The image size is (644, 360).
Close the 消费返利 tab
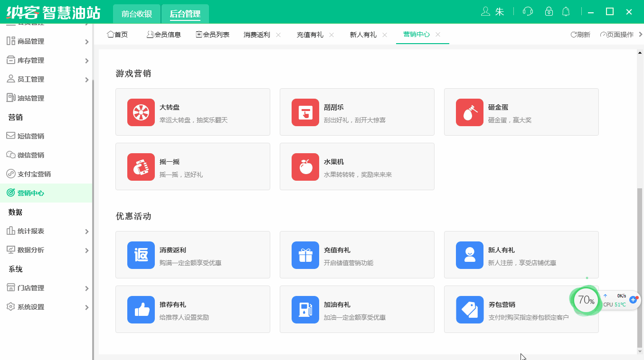click(278, 34)
